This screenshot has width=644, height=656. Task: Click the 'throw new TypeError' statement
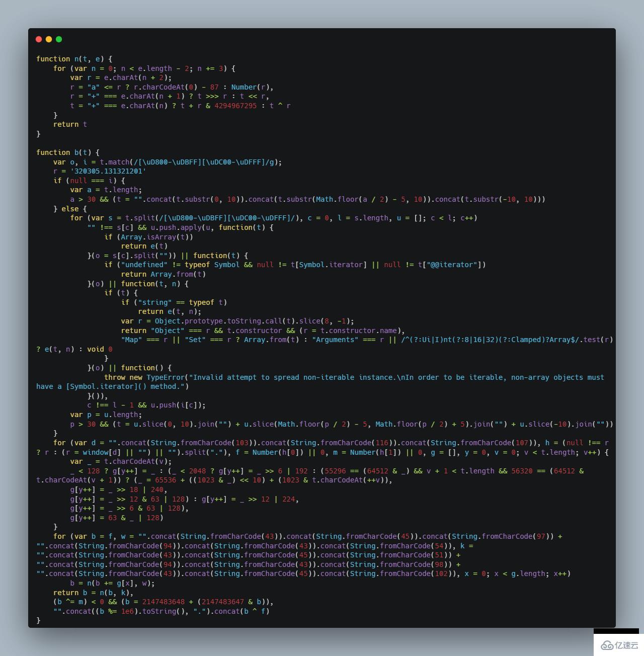coord(354,377)
